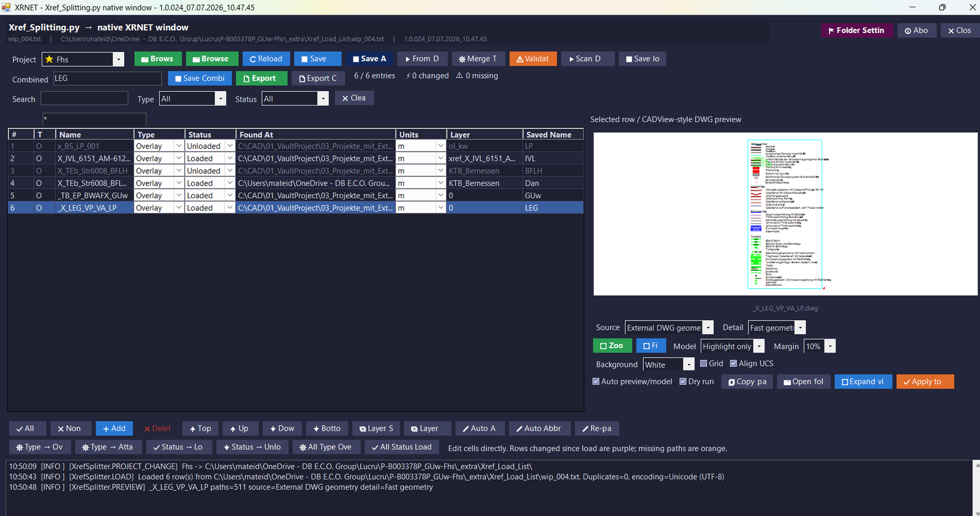
Task: Click Open fol button
Action: [804, 381]
